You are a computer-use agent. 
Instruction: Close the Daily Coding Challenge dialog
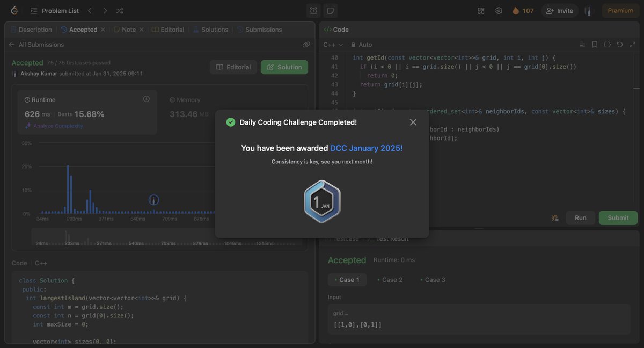(413, 122)
